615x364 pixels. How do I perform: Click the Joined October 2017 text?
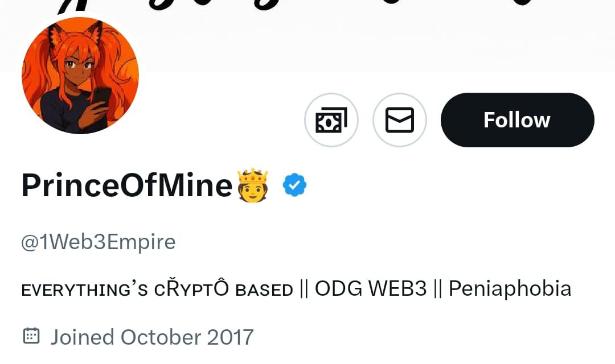(152, 337)
